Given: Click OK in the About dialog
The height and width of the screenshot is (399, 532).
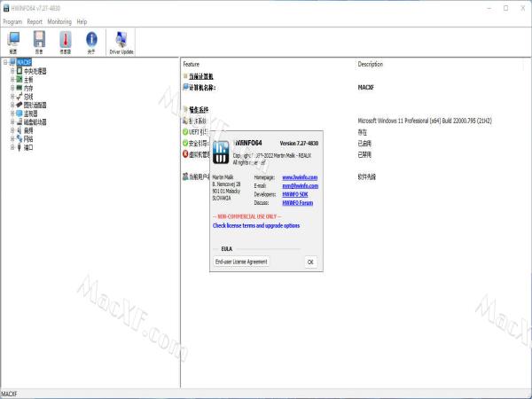Looking at the screenshot, I should 310,262.
